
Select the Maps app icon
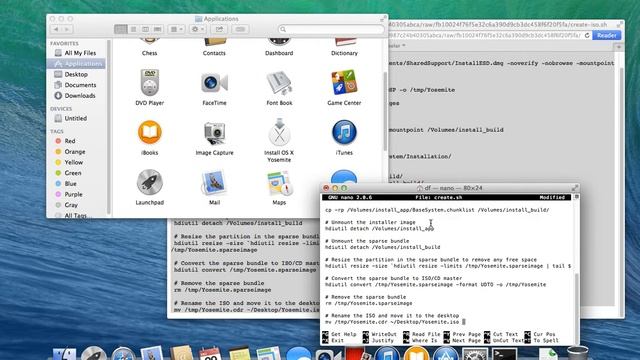[x=279, y=183]
